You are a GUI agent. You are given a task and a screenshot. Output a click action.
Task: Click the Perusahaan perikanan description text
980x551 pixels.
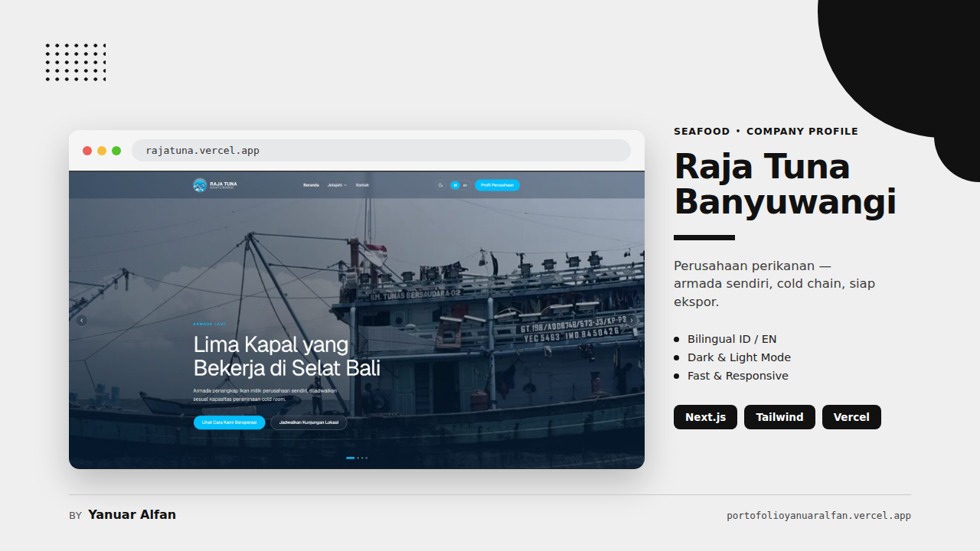click(x=774, y=284)
